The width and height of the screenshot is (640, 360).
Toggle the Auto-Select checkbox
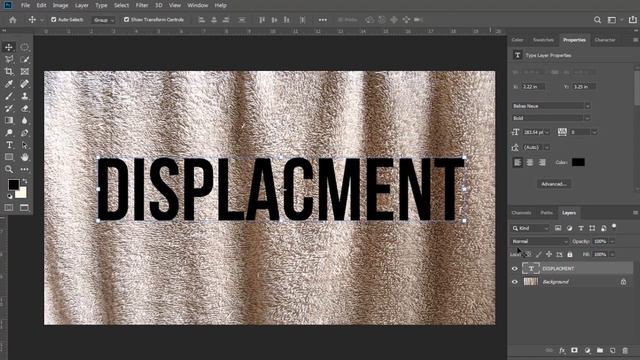pyautogui.click(x=53, y=20)
